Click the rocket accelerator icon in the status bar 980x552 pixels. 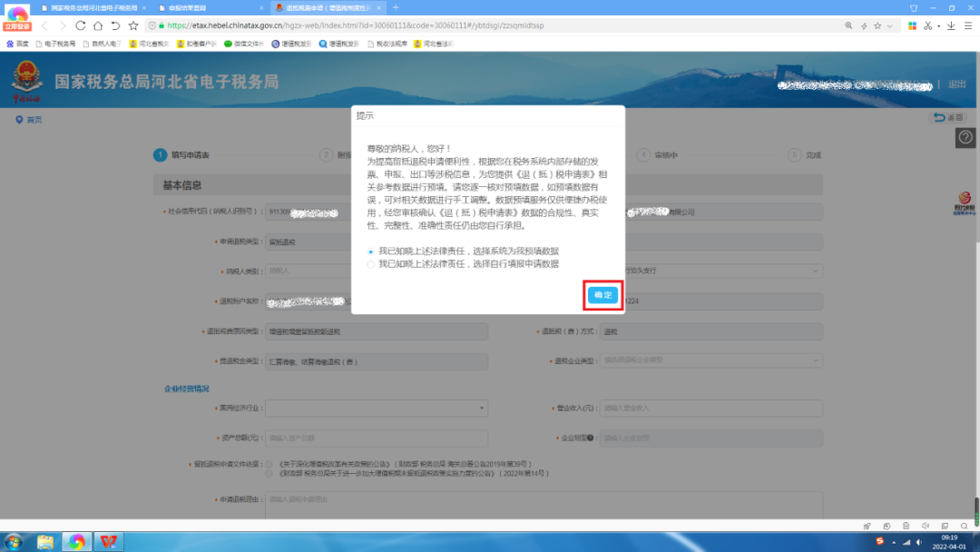click(867, 527)
